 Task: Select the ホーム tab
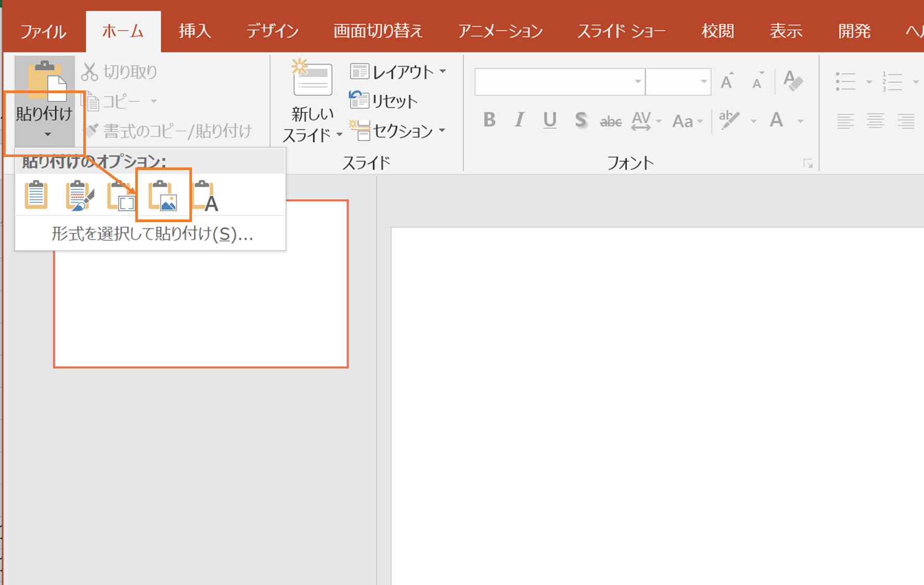click(123, 31)
